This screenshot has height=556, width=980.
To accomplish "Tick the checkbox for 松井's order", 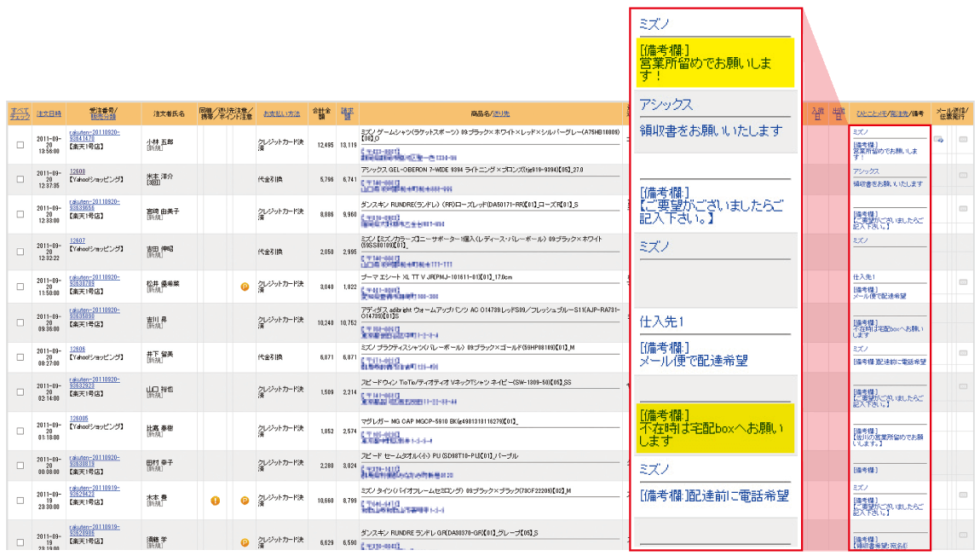I will pos(20,287).
